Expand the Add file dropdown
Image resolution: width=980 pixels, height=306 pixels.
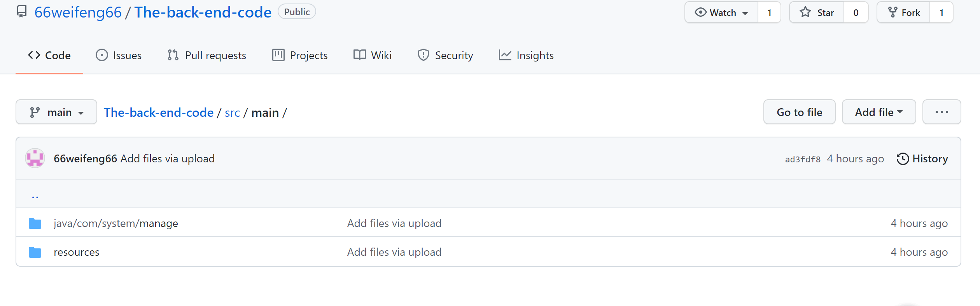(879, 112)
